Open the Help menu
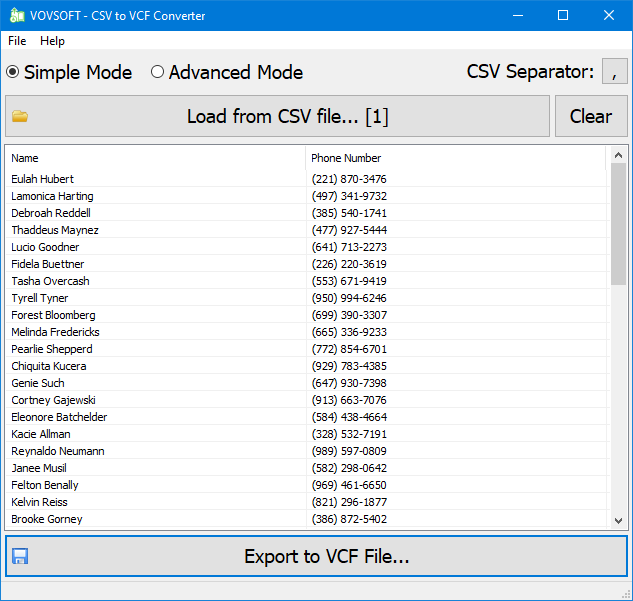The width and height of the screenshot is (633, 601). (52, 41)
